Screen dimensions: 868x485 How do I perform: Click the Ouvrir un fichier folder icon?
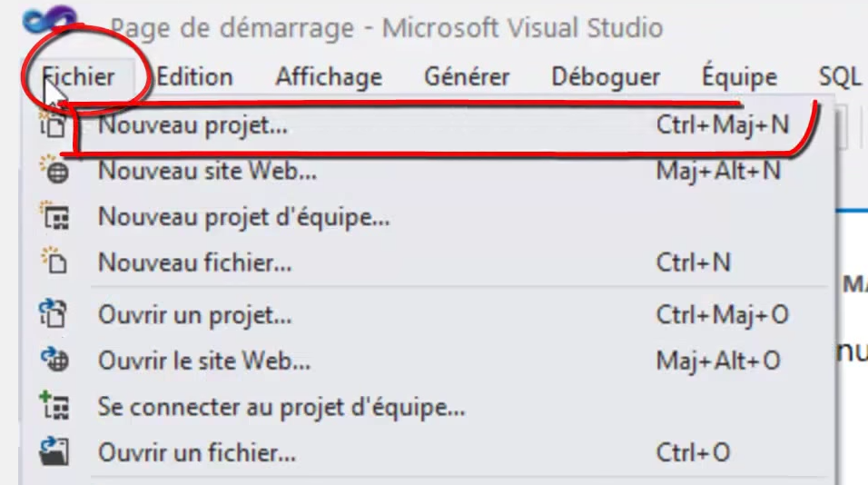click(54, 451)
